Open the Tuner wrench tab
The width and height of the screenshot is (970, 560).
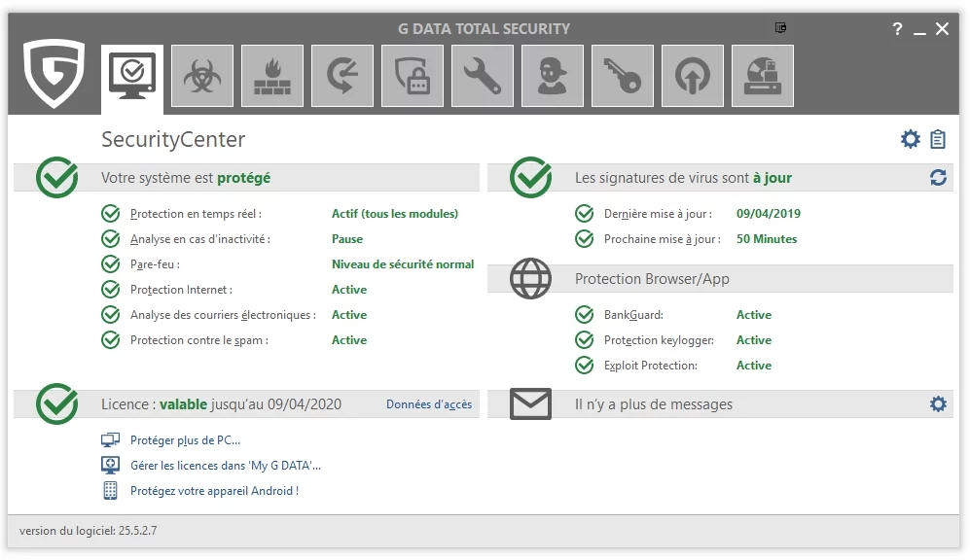(x=482, y=76)
